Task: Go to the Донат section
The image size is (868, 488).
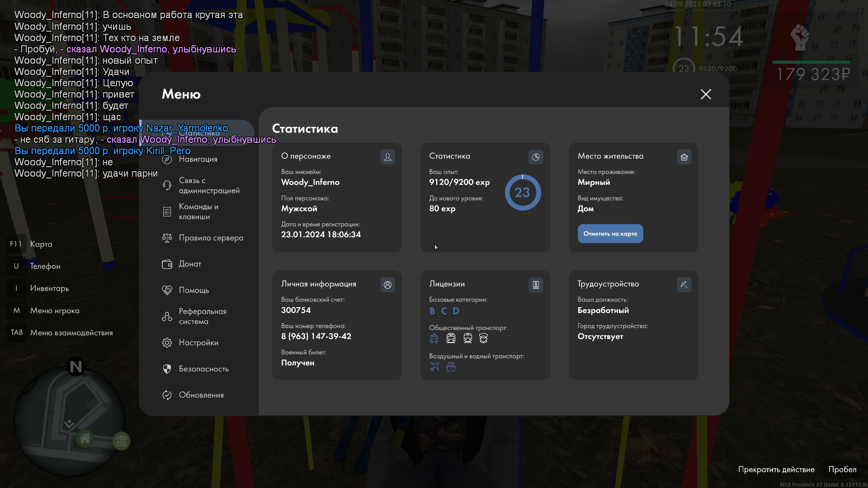Action: click(190, 264)
